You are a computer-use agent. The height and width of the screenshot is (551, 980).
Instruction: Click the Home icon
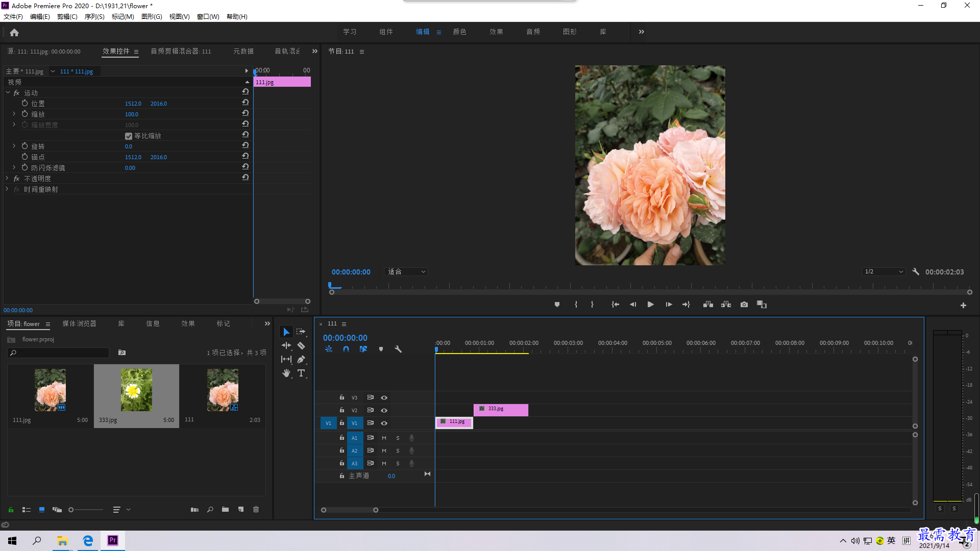pos(14,33)
